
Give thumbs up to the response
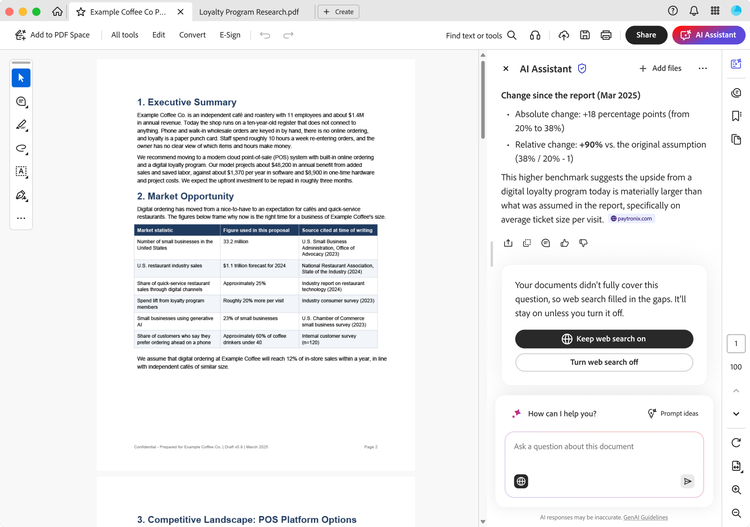point(564,243)
